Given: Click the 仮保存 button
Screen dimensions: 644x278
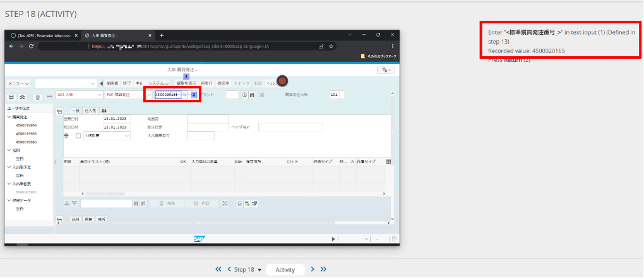Looking at the screenshot, I should 224,83.
